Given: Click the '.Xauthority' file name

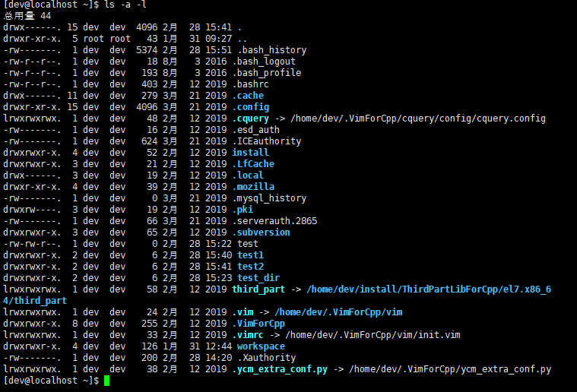Looking at the screenshot, I should click(266, 358).
